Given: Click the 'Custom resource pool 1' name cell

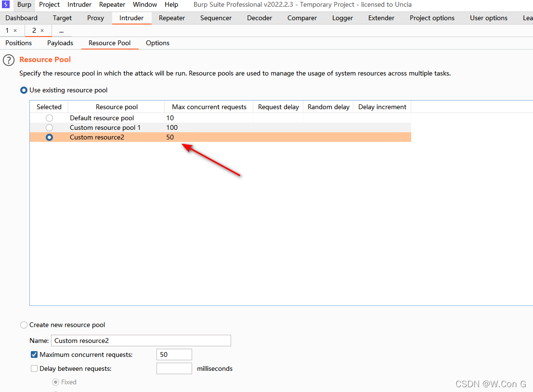Looking at the screenshot, I should [x=116, y=128].
